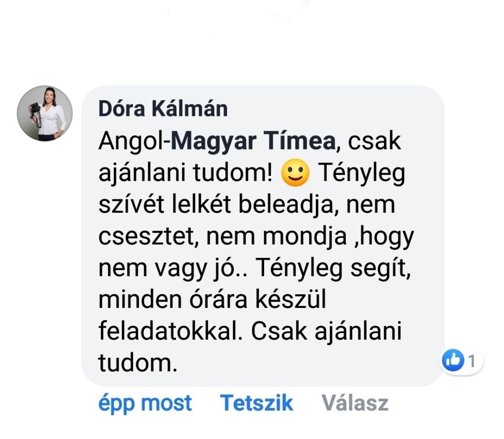Select the word 'csesztet' in comment text

(x=147, y=236)
